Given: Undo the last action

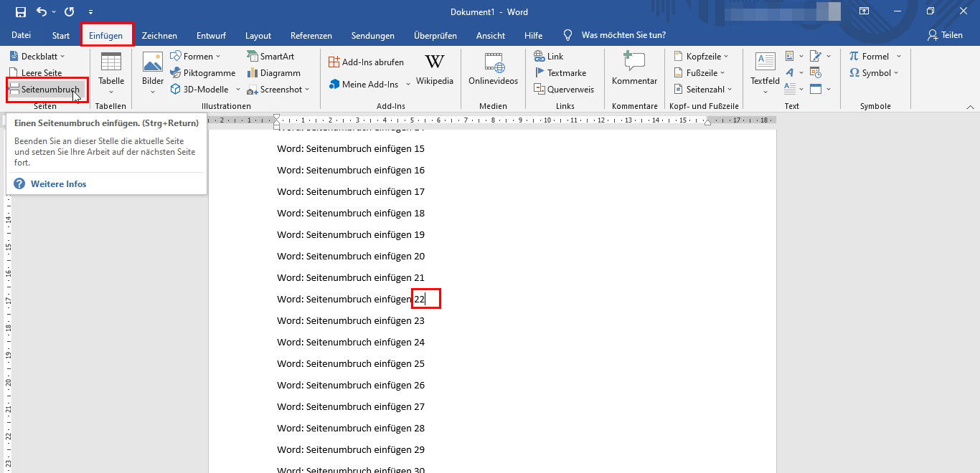Looking at the screenshot, I should tap(41, 12).
